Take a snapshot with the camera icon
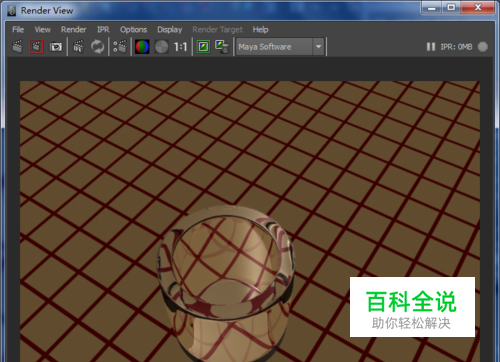Image resolution: width=500 pixels, height=362 pixels. [x=56, y=47]
